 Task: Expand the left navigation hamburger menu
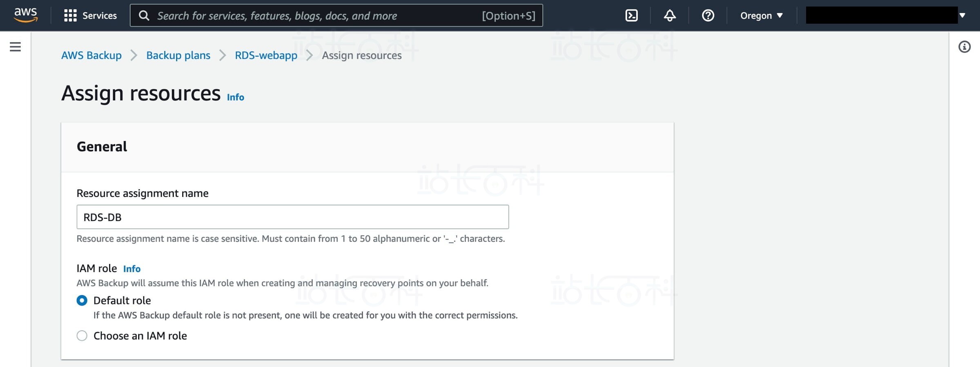click(15, 47)
